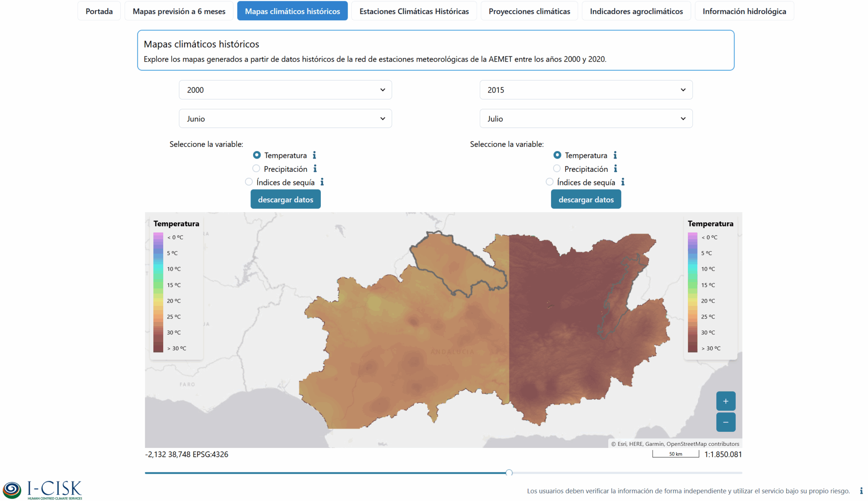Click info icon beside right Precipitación
The height and width of the screenshot is (501, 868).
click(615, 169)
